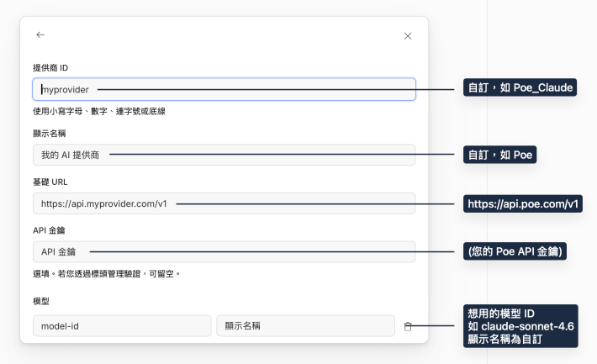This screenshot has width=597, height=364.
Task: Close the provider dialog with the X
Action: click(x=408, y=36)
